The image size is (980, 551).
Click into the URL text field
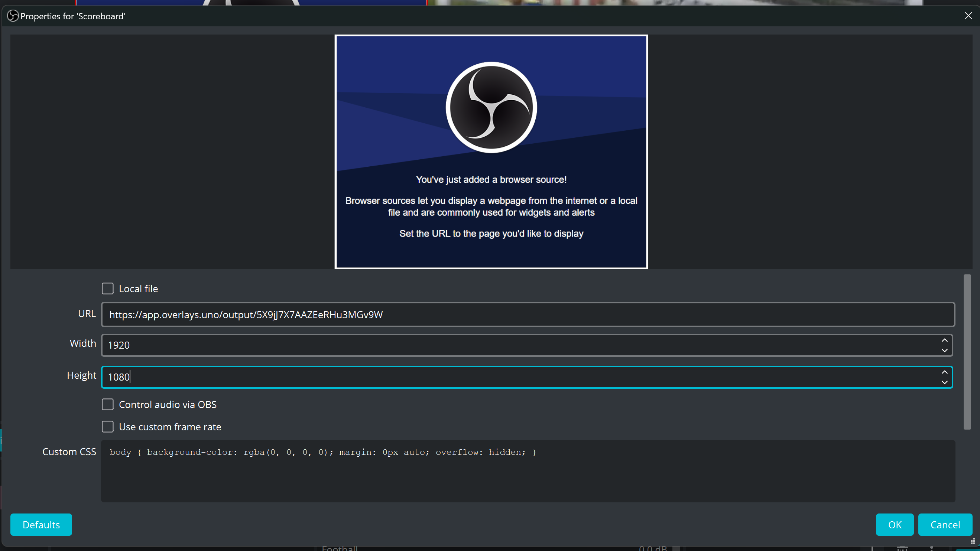(x=527, y=314)
